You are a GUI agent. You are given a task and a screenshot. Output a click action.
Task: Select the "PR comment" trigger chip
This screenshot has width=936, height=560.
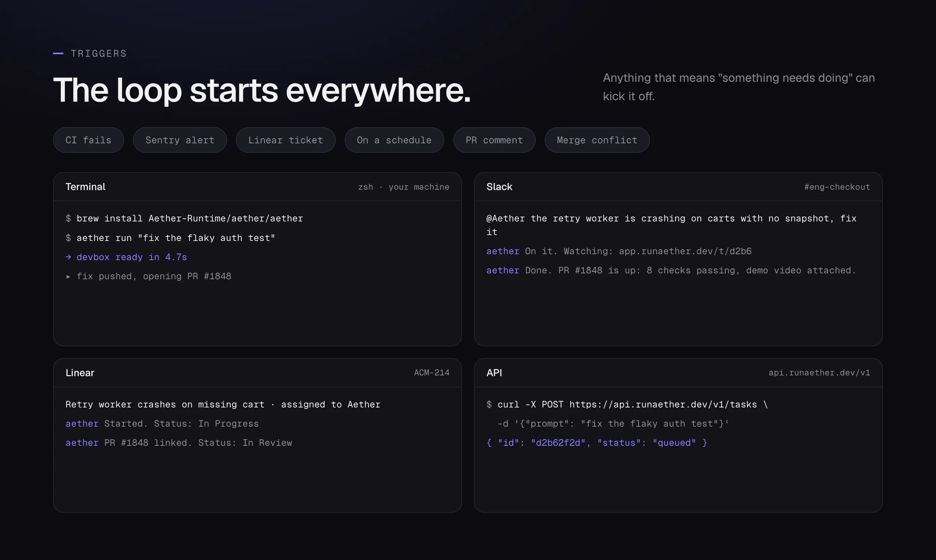point(494,140)
